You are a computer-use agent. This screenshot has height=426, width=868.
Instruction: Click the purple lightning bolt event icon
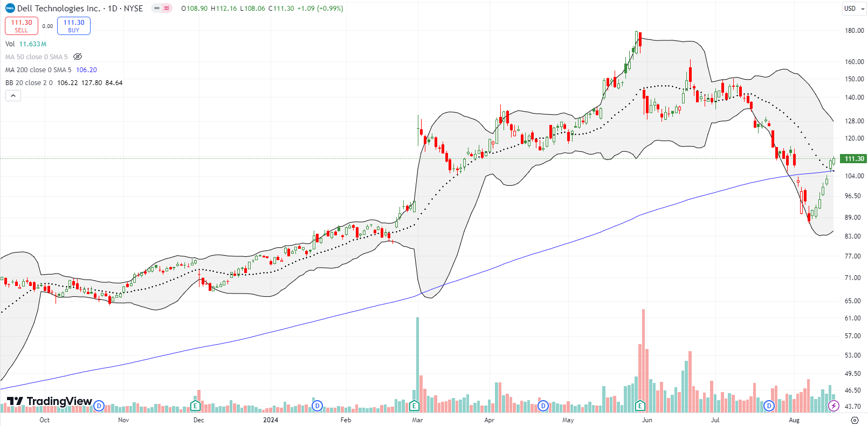click(x=833, y=406)
